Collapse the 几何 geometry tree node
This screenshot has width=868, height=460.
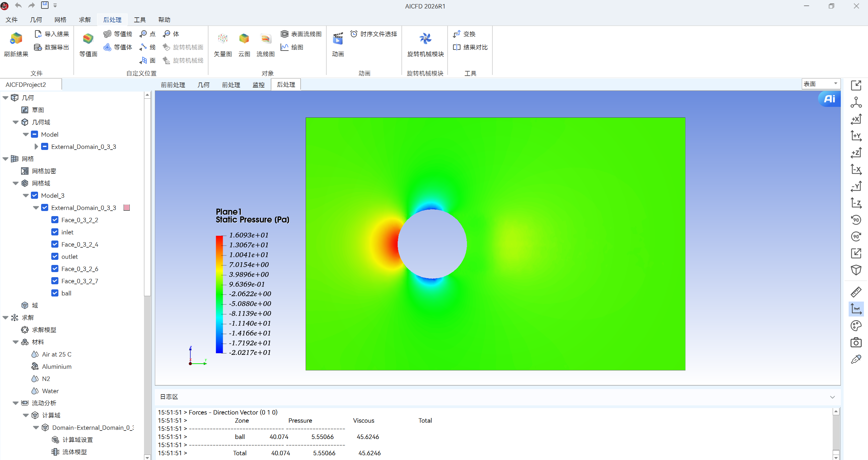coord(5,98)
